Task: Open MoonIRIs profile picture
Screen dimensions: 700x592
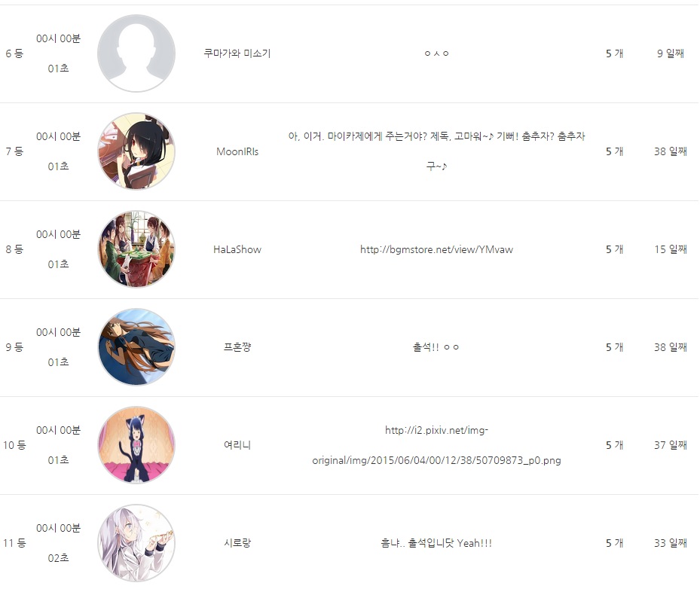Action: click(136, 151)
